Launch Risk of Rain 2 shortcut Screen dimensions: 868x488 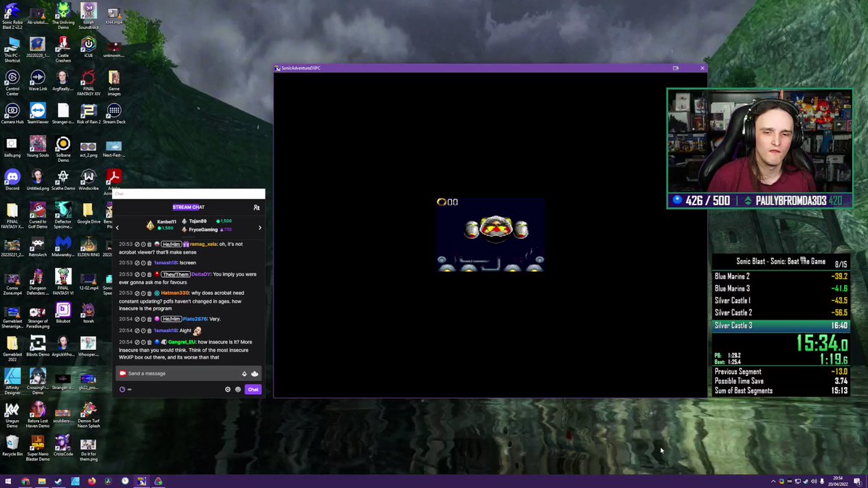point(88,114)
